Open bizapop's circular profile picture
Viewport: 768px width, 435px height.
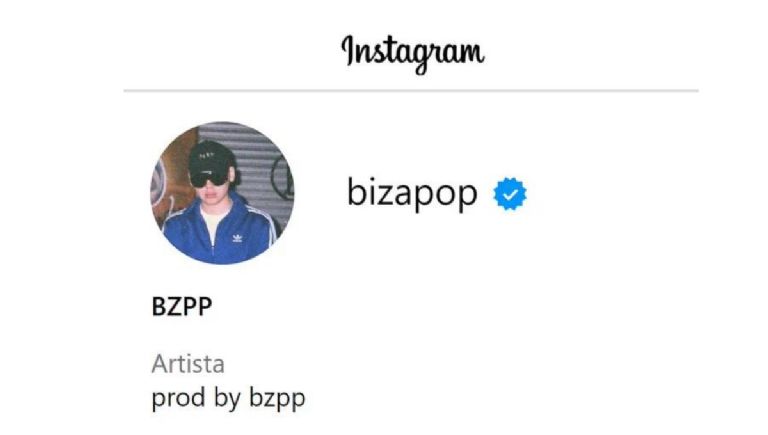[x=222, y=193]
